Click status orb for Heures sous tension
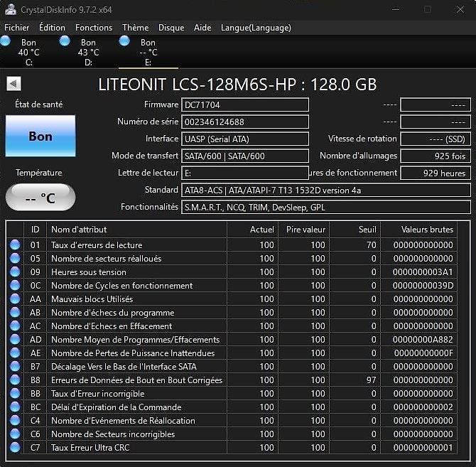476x467 pixels. [x=15, y=272]
